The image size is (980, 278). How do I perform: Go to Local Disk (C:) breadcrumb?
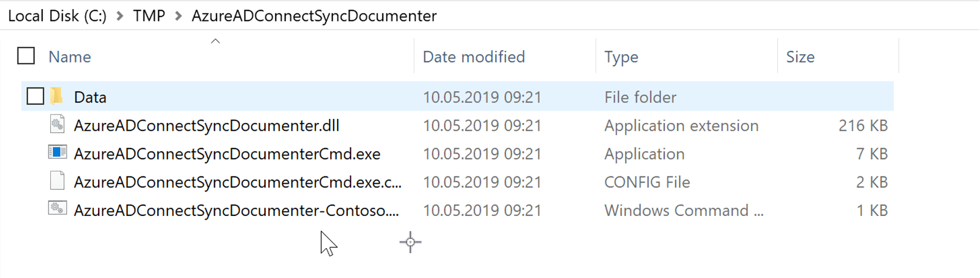point(57,16)
